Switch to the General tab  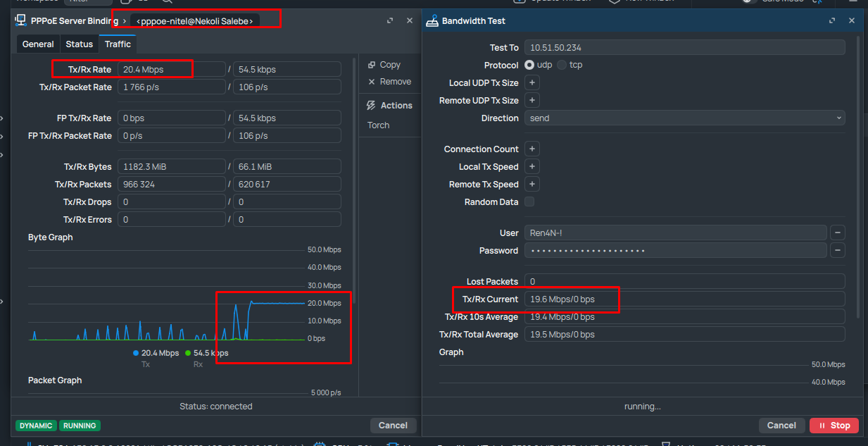coord(38,44)
